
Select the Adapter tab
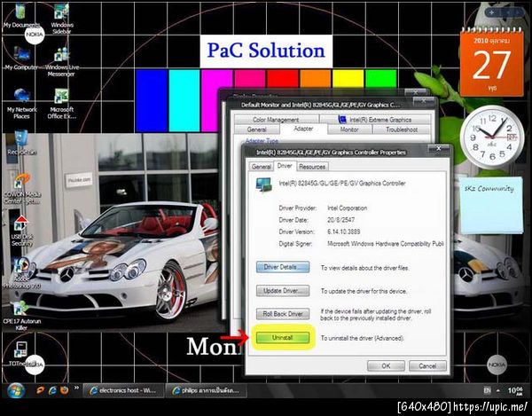coord(303,129)
